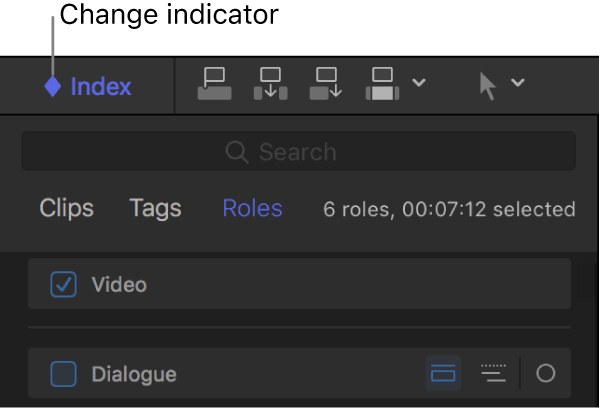Switch to the Tags tab
This screenshot has height=410, width=600.
point(155,208)
